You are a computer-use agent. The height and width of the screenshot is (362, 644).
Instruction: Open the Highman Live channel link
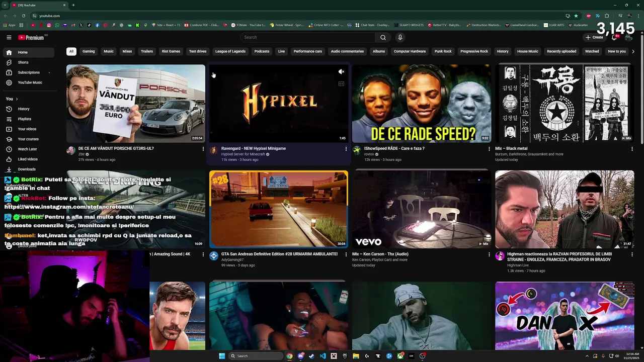(518, 265)
